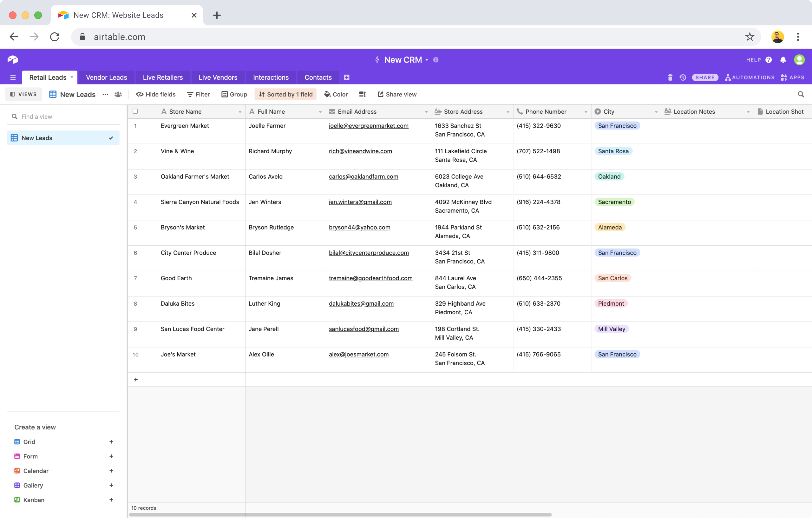The width and height of the screenshot is (812, 518).
Task: Open the Interactions tab
Action: coord(271,78)
